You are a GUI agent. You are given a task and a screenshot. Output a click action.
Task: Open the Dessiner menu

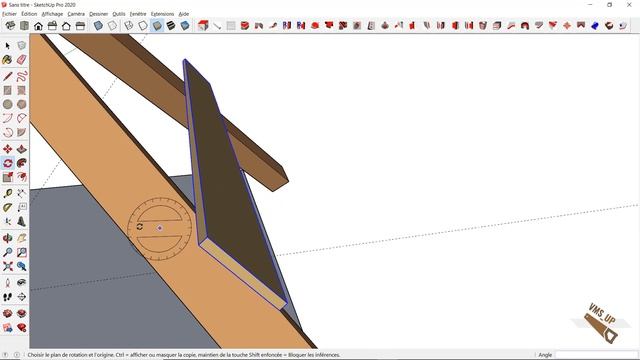pos(99,14)
